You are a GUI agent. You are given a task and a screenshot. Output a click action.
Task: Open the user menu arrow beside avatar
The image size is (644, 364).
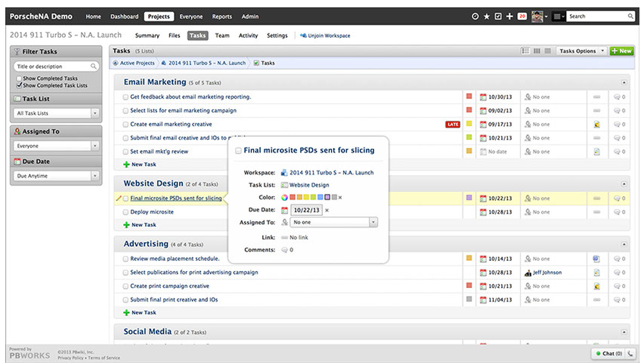pyautogui.click(x=546, y=17)
